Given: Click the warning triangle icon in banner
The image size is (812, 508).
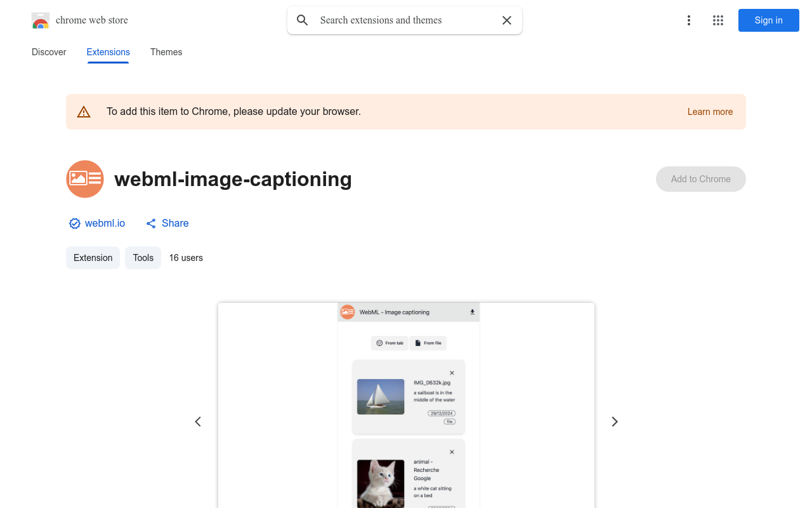Looking at the screenshot, I should coord(84,112).
